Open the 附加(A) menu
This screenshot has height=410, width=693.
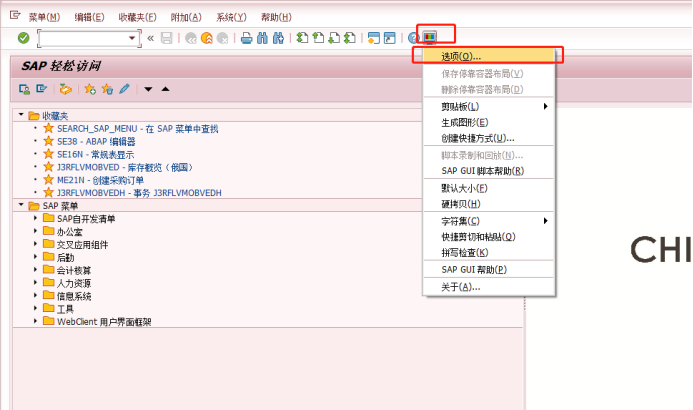tap(186, 17)
